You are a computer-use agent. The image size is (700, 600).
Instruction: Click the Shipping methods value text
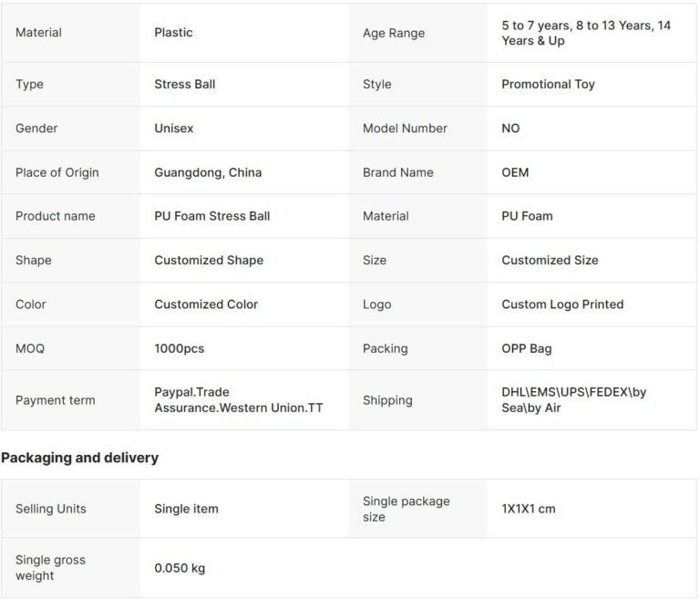(x=573, y=400)
